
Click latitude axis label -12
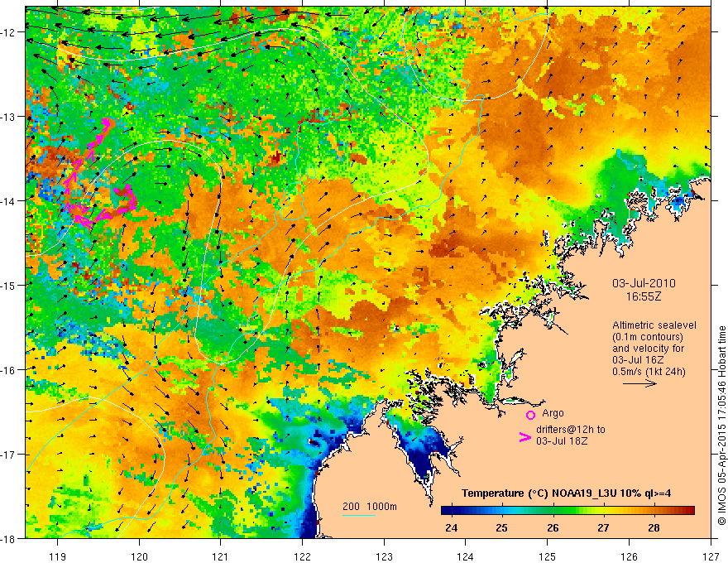(x=9, y=32)
